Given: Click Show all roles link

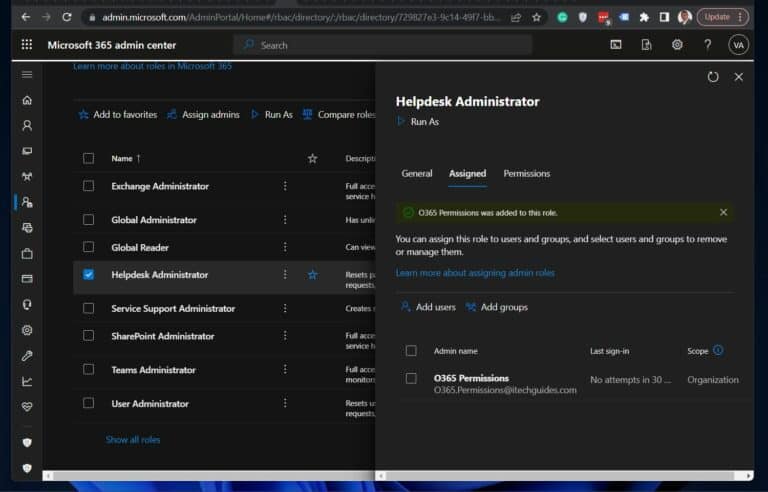Looking at the screenshot, I should tap(133, 440).
